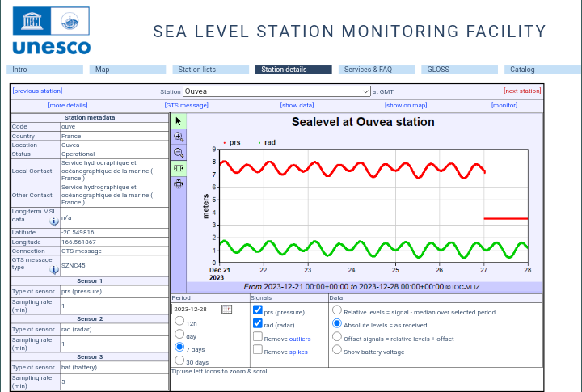This screenshot has width=582, height=392.
Task: Select the pan in all directions tool
Action: (x=179, y=183)
